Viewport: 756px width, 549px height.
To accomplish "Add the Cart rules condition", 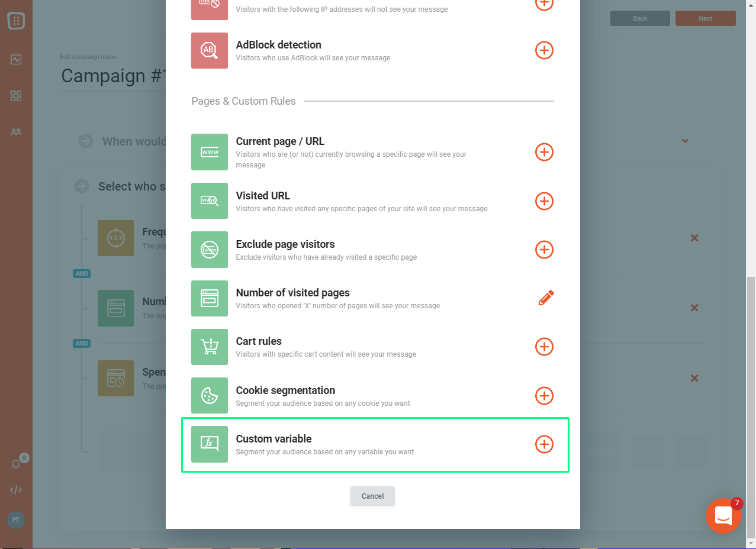I will coord(544,347).
